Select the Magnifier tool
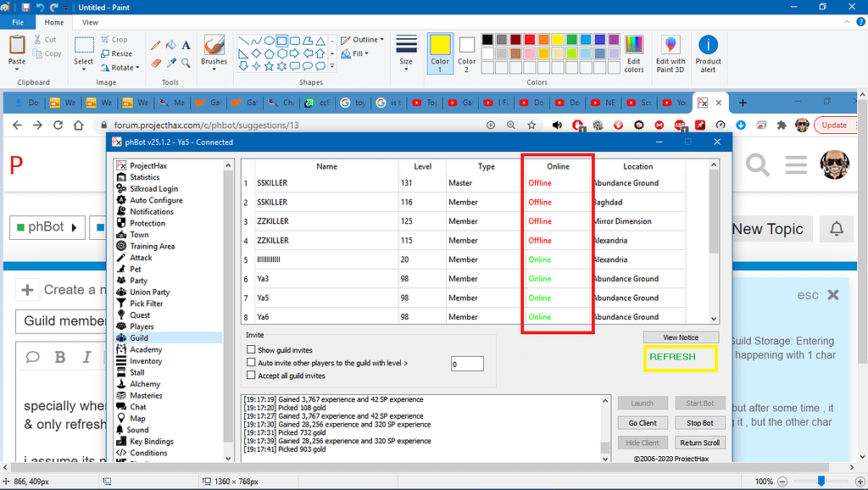This screenshot has width=868, height=490. point(186,63)
